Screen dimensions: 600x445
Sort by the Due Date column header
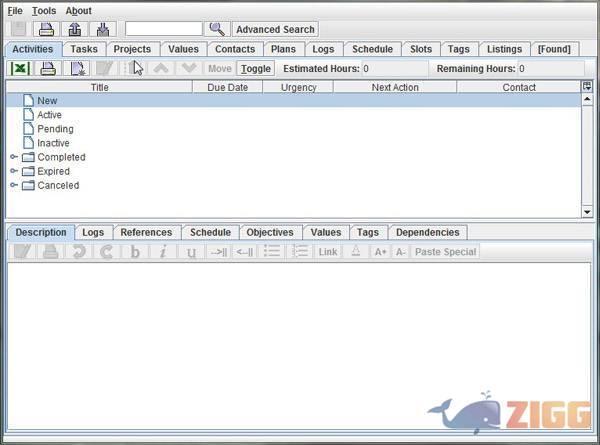(227, 87)
